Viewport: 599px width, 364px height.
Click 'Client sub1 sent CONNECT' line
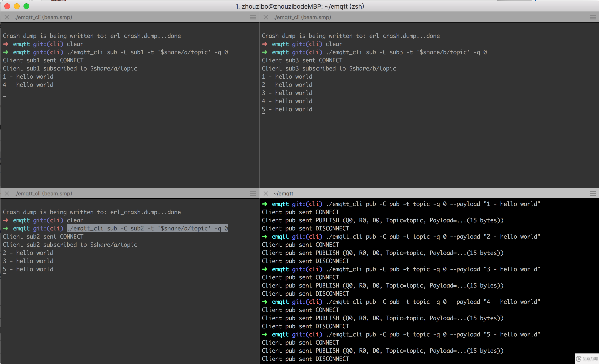coord(43,60)
